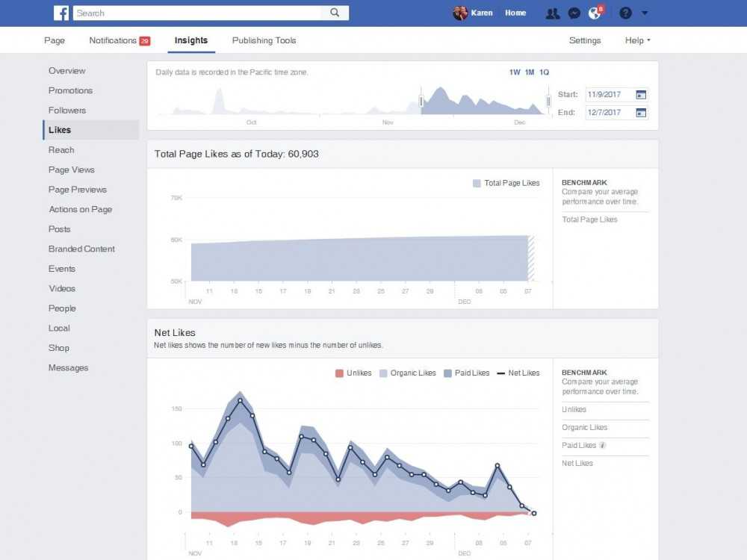Toggle the Unlikes legend in Net Likes chart

click(353, 373)
